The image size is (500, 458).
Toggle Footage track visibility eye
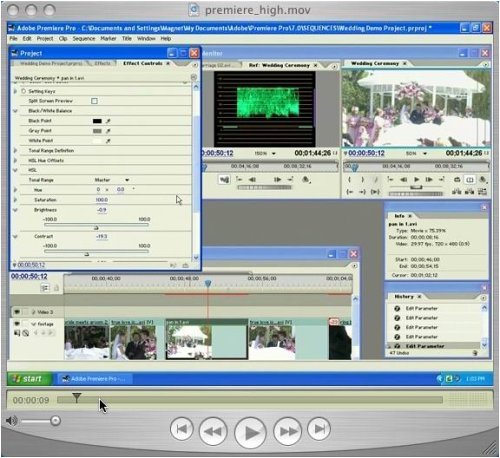pos(17,324)
